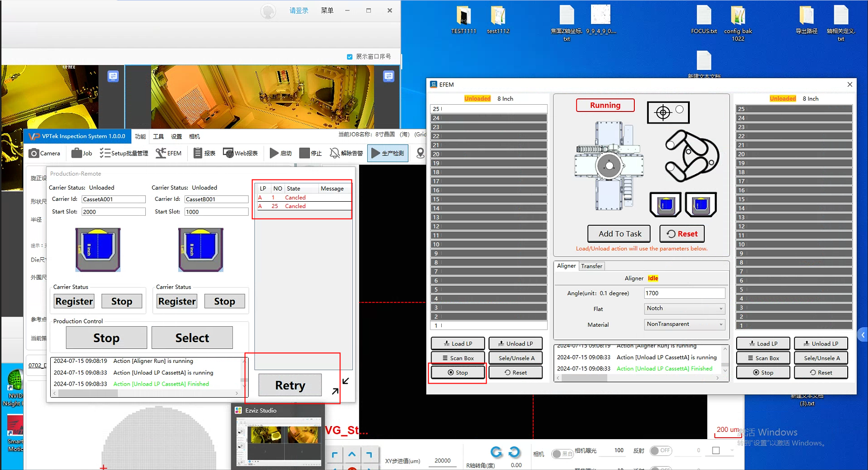
Task: Open the Web报表 tool
Action: click(240, 153)
